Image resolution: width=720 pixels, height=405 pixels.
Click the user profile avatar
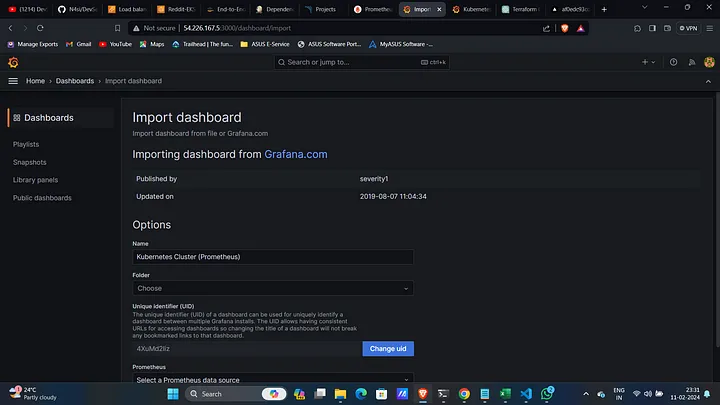[709, 62]
